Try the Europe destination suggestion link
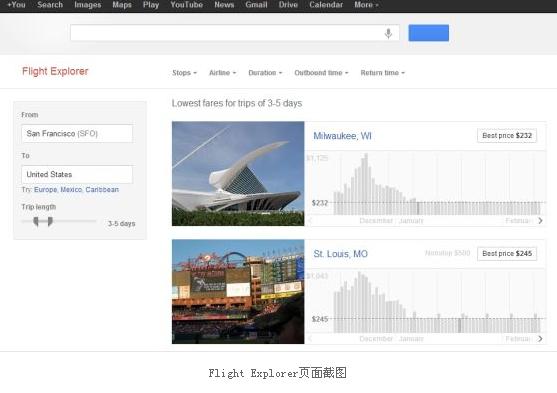 [x=45, y=190]
